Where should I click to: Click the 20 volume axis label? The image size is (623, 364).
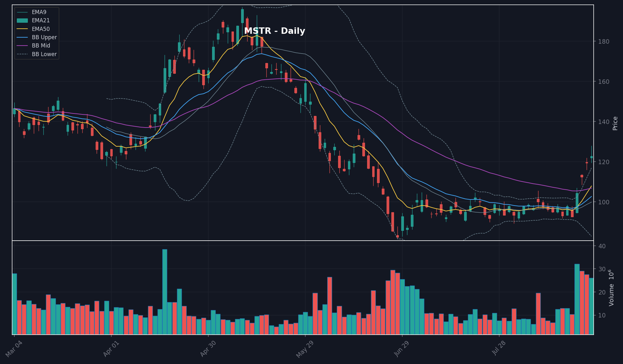tap(602, 292)
